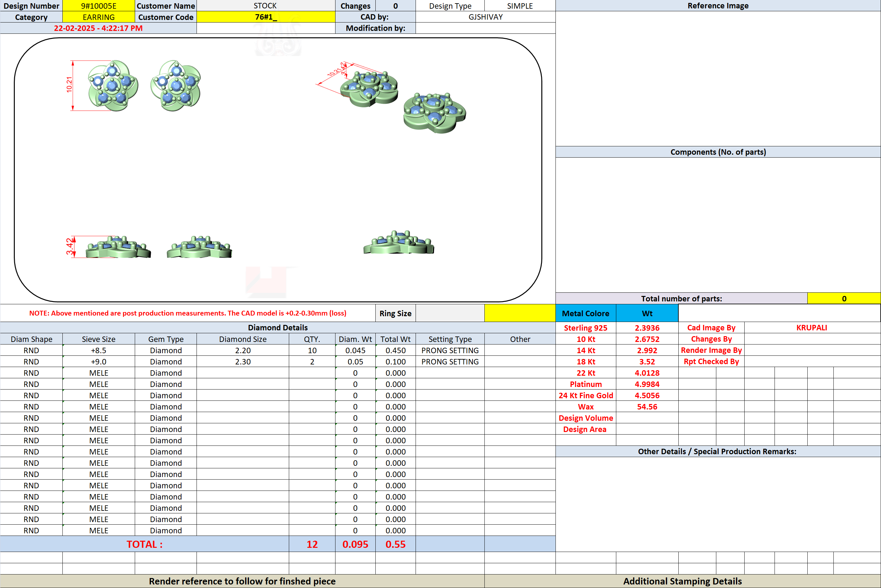881x588 pixels.
Task: Click the 18 Kt weight value 3.52
Action: (647, 362)
